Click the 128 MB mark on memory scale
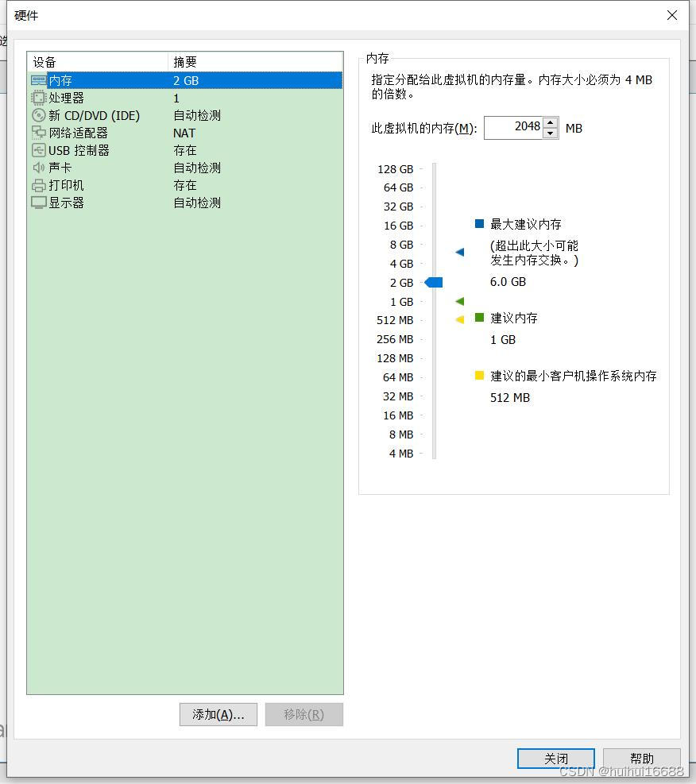Image resolution: width=696 pixels, height=784 pixels. coord(395,358)
